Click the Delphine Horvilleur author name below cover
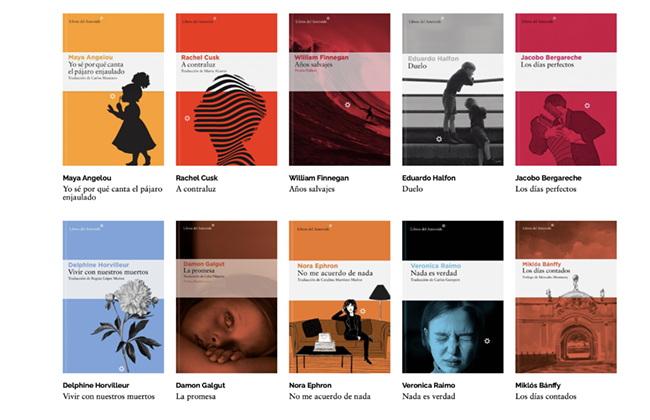Image resolution: width=650 pixels, height=420 pixels. [x=96, y=385]
